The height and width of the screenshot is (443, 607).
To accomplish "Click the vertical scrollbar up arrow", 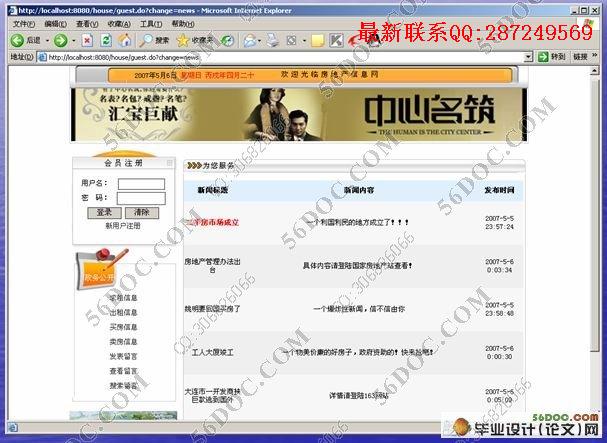I will tap(594, 71).
